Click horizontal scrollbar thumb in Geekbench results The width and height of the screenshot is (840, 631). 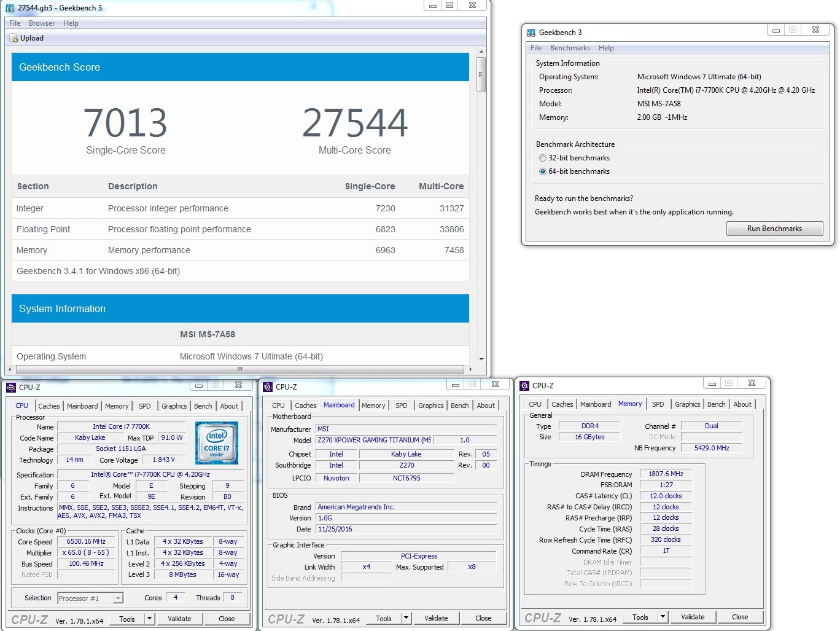(240, 369)
